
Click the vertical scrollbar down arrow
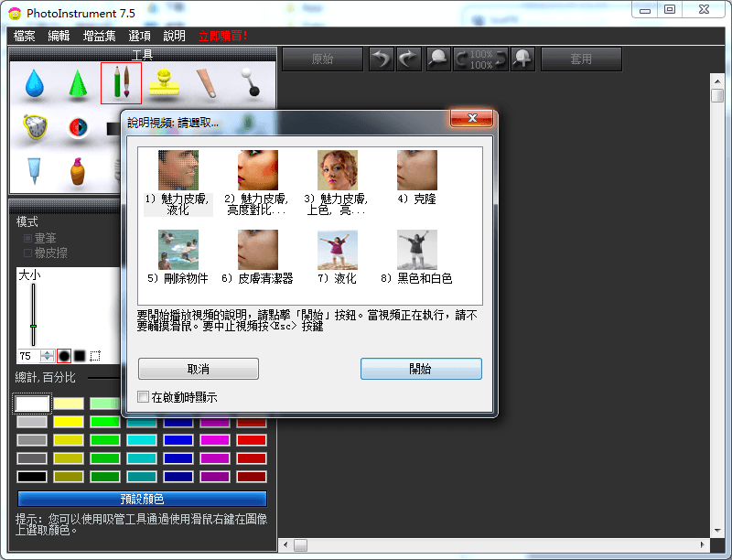click(x=717, y=531)
